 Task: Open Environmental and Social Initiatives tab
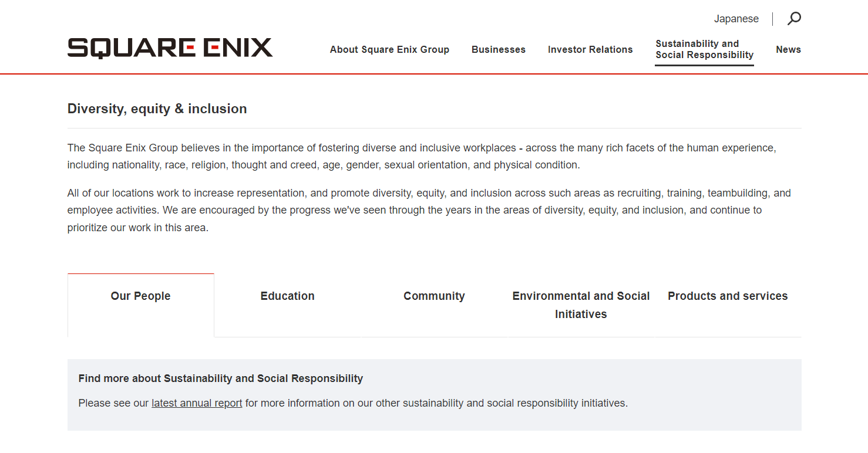pyautogui.click(x=581, y=305)
